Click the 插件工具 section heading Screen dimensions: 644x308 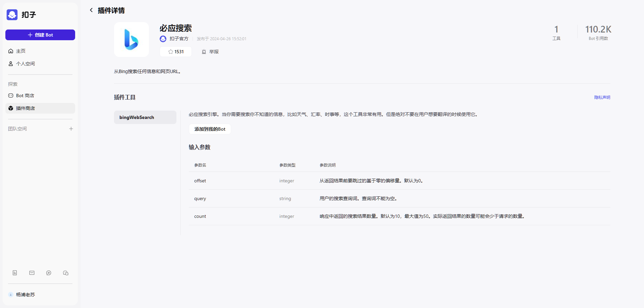click(x=125, y=97)
